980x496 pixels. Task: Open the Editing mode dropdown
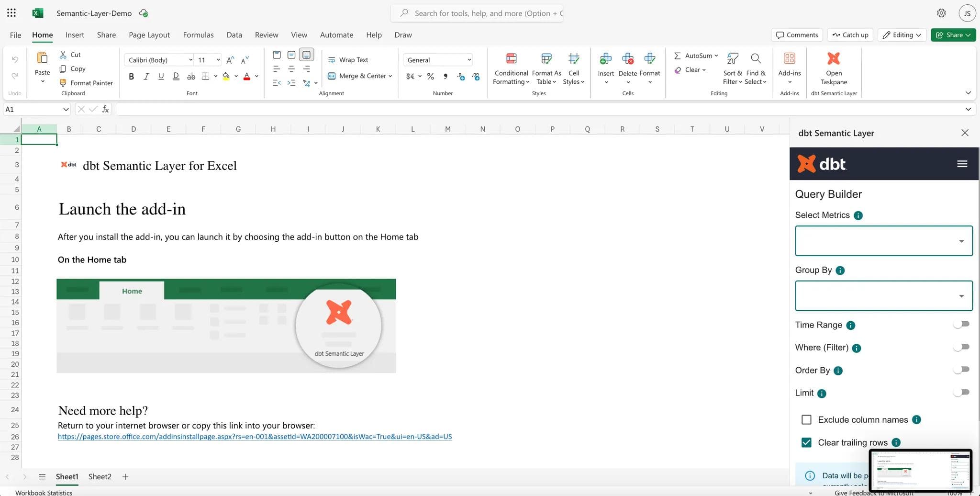[902, 35]
